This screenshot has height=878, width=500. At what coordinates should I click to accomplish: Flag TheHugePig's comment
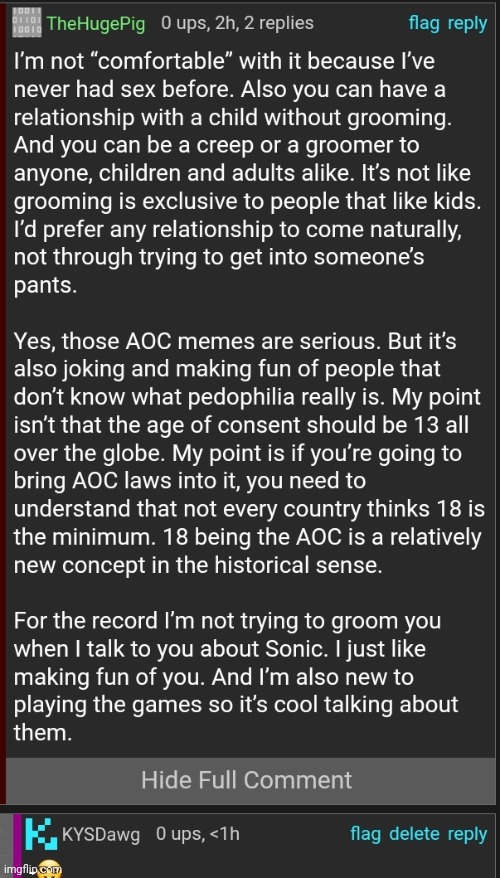tap(424, 23)
